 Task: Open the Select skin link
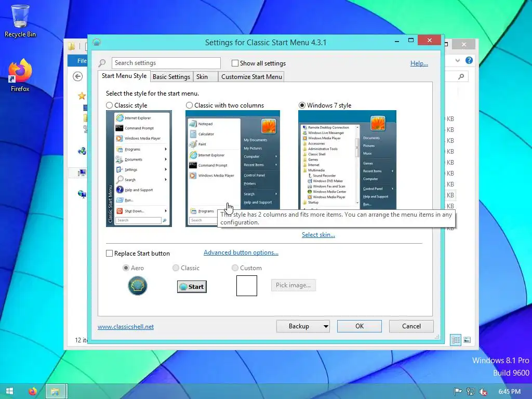tap(318, 235)
